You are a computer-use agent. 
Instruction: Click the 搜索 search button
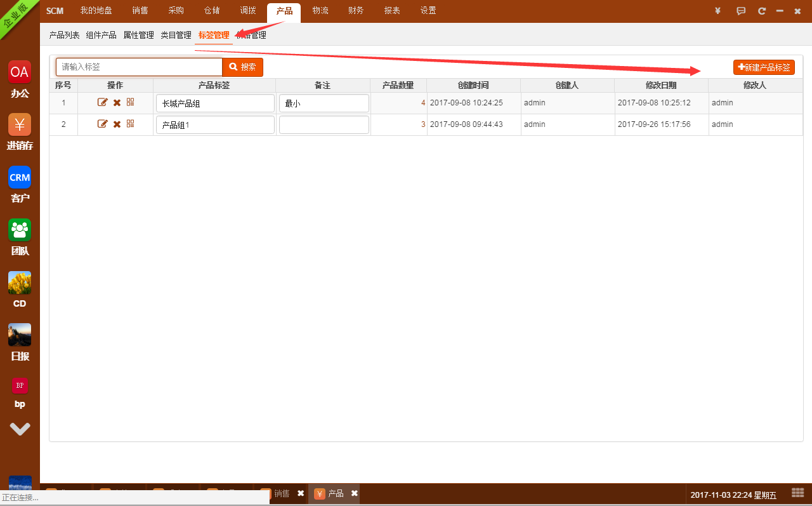pyautogui.click(x=242, y=67)
